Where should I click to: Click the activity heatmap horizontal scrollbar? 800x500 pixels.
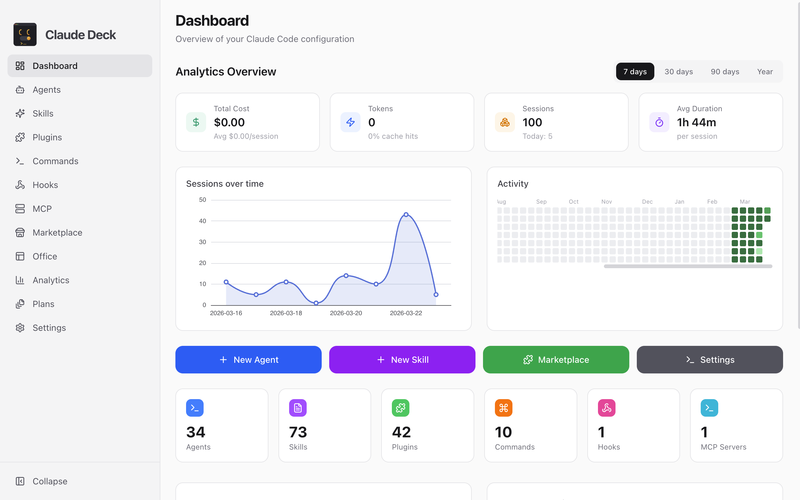tap(688, 266)
